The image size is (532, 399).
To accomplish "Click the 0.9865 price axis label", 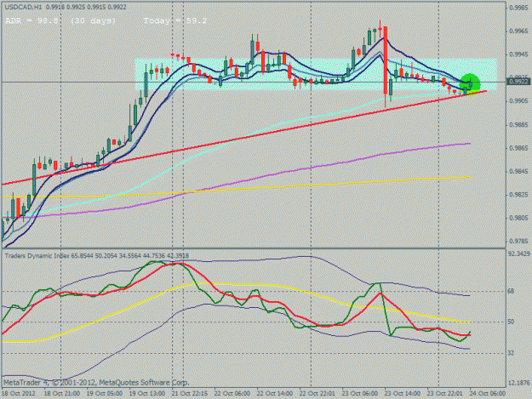I will coord(519,148).
